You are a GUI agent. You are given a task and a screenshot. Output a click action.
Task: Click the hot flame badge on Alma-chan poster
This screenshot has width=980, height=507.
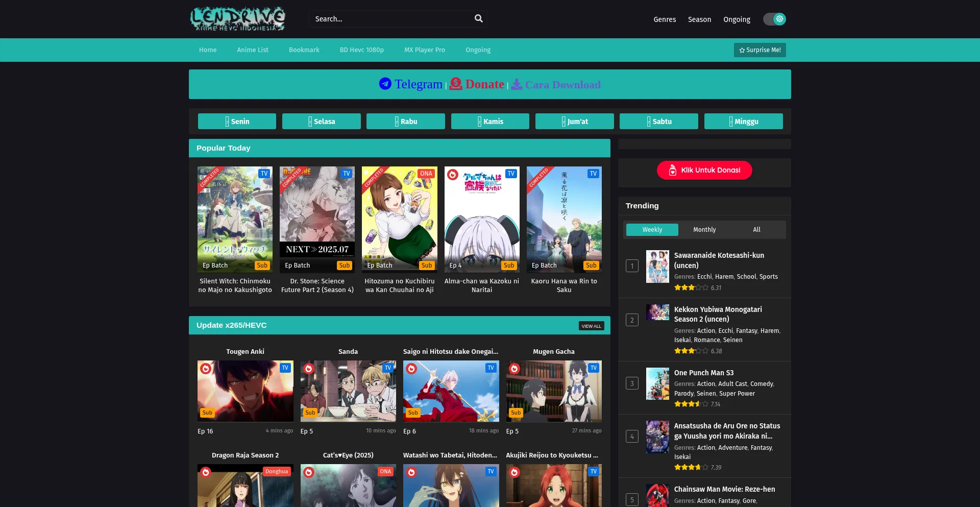pos(453,175)
